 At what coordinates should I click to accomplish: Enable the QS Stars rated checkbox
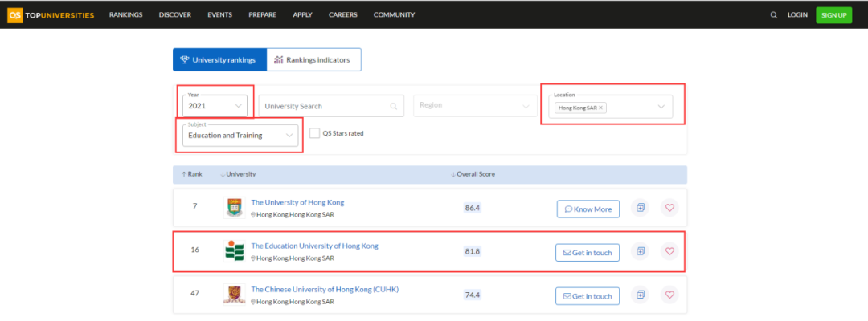click(x=314, y=133)
